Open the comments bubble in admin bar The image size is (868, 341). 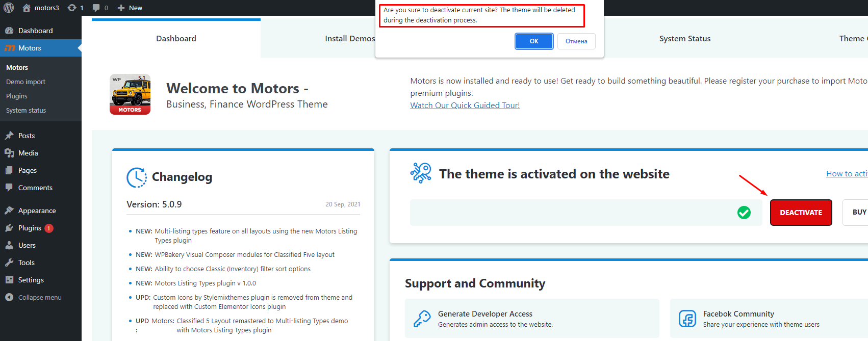pos(96,8)
